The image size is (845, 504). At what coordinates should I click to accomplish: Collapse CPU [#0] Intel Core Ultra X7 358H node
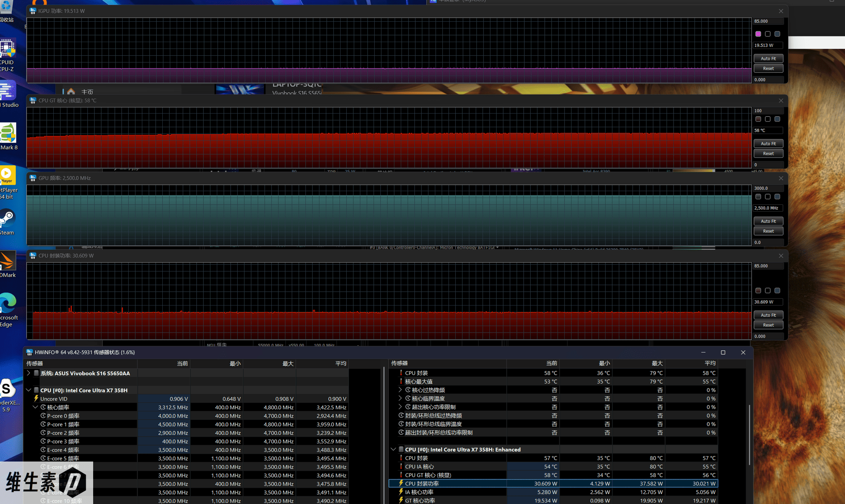point(29,390)
